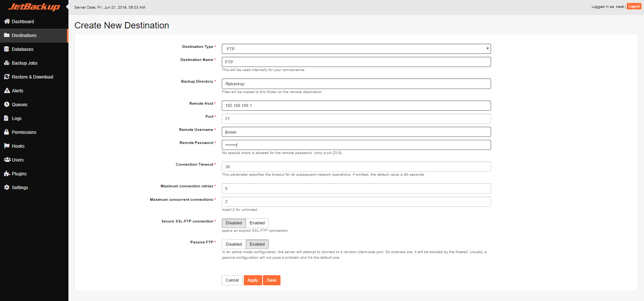Image resolution: width=644 pixels, height=301 pixels.
Task: Focus the Port field
Action: pos(356,119)
